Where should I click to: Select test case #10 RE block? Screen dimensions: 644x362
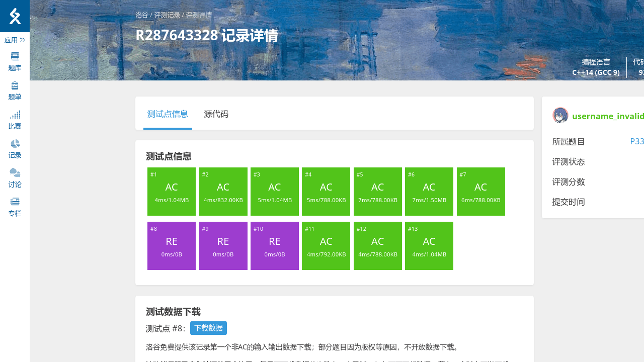(275, 246)
